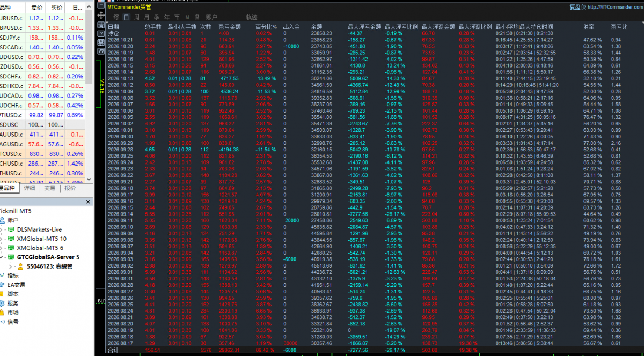Select 市场 market in Navigator
The width and height of the screenshot is (644, 356).
click(x=13, y=312)
